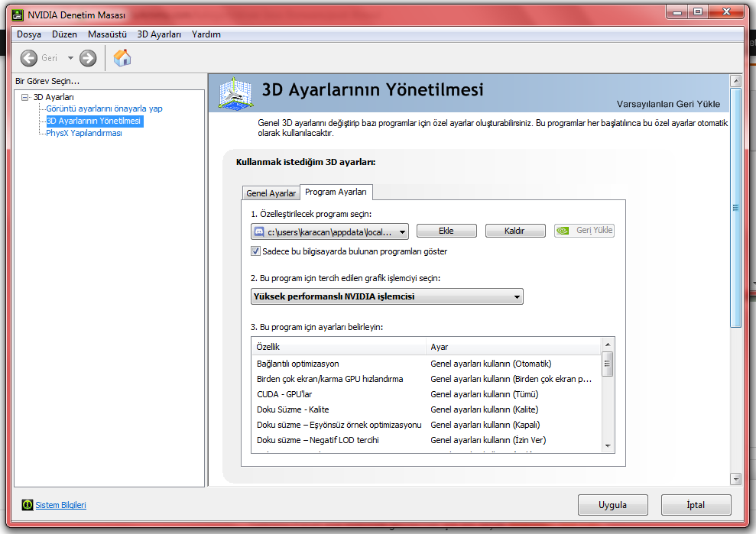
Task: Open the Sistem Bilgileri link
Action: point(60,505)
